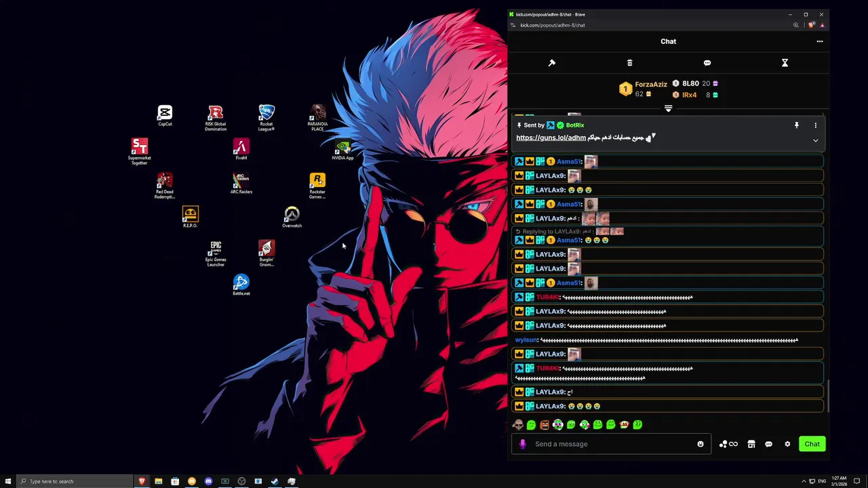The width and height of the screenshot is (868, 488).
Task: Open Brave browser from taskbar
Action: click(x=142, y=481)
